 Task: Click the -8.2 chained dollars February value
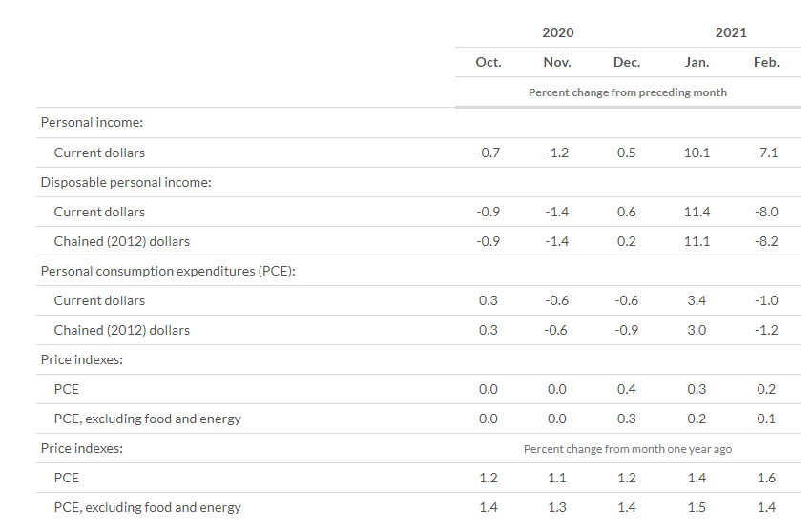766,241
